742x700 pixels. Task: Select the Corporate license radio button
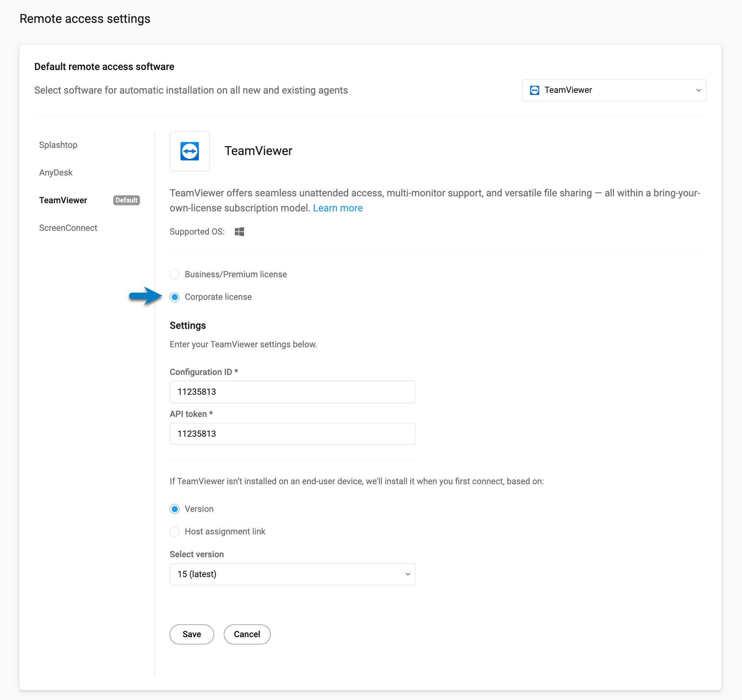pos(175,297)
